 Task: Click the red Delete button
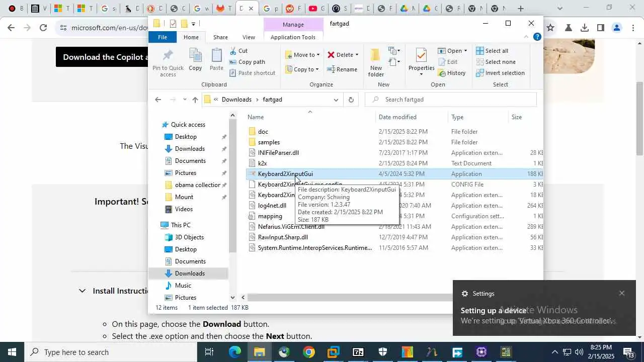click(x=340, y=55)
